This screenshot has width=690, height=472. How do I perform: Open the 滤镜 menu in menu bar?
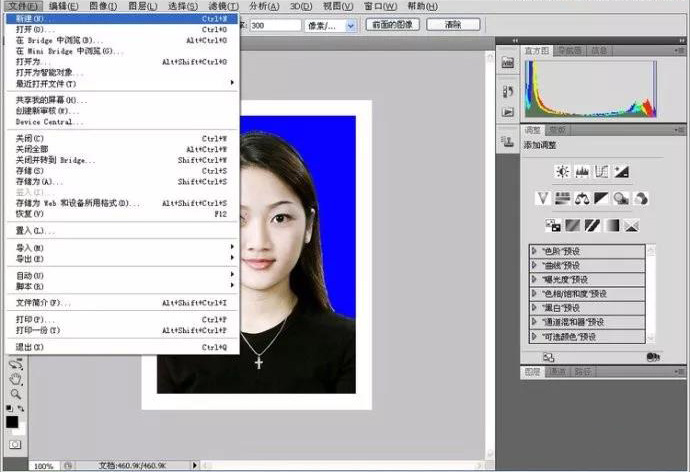point(223,6)
